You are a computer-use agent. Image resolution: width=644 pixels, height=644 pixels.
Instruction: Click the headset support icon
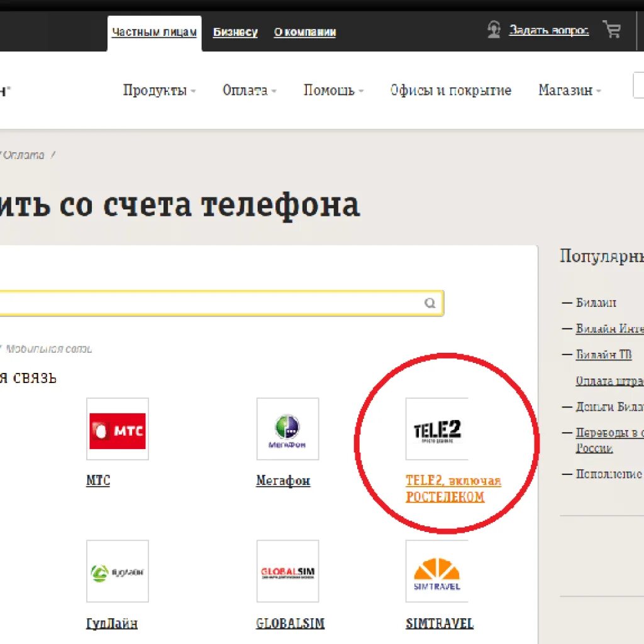494,30
